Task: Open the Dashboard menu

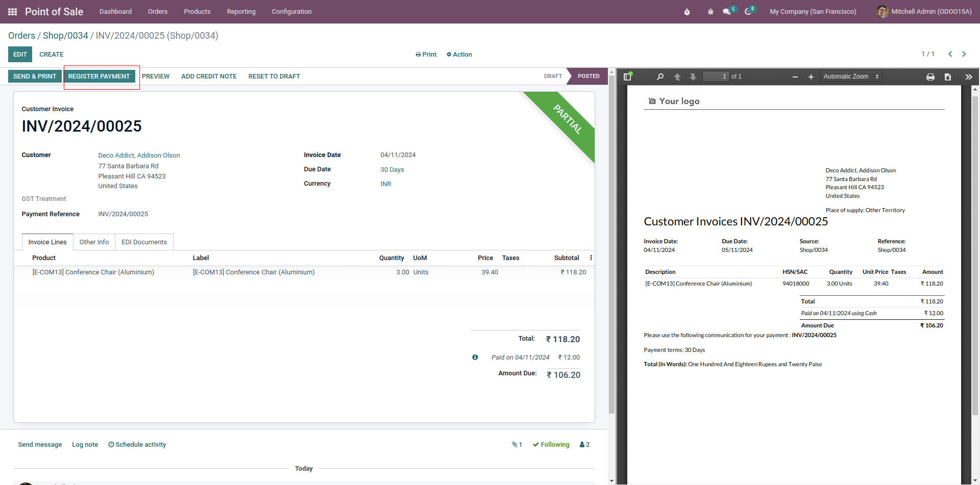Action: [x=115, y=12]
